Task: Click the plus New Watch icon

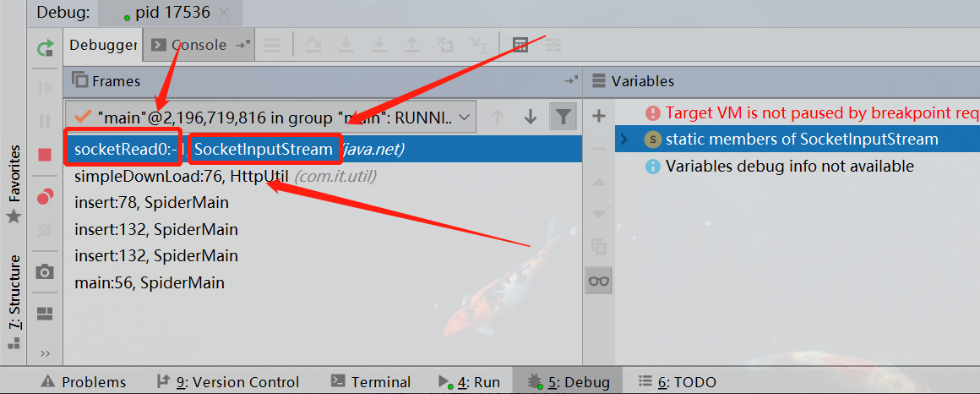Action: 599,116
